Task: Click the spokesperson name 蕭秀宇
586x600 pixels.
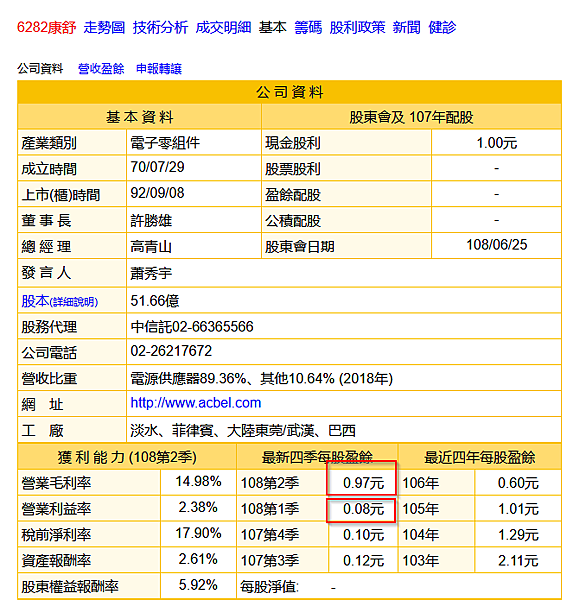Action: click(x=151, y=273)
